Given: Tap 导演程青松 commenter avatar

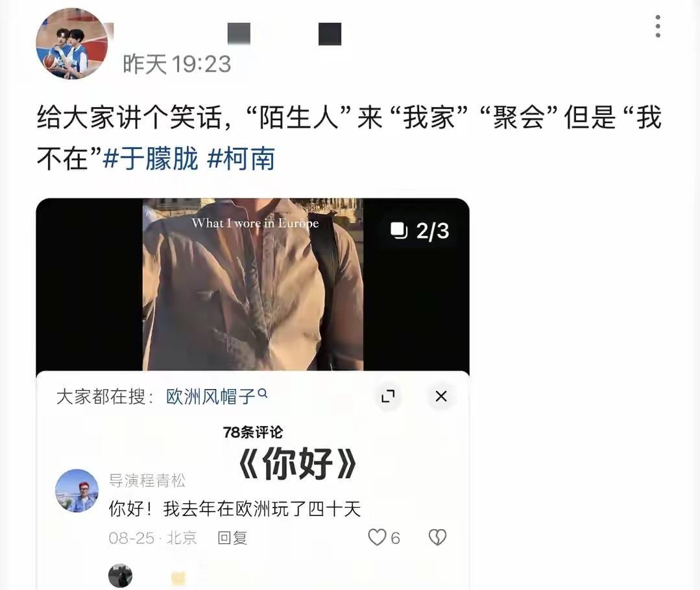Looking at the screenshot, I should point(77,490).
